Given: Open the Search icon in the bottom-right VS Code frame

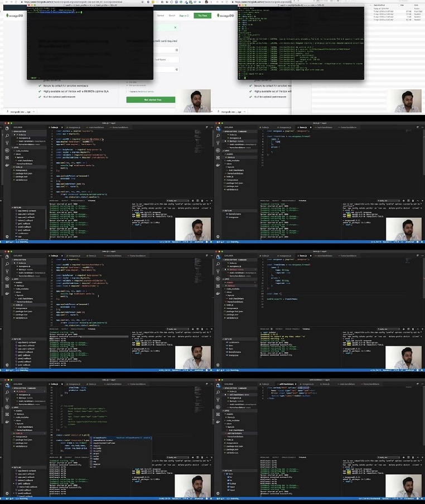Looking at the screenshot, I should coord(218,392).
